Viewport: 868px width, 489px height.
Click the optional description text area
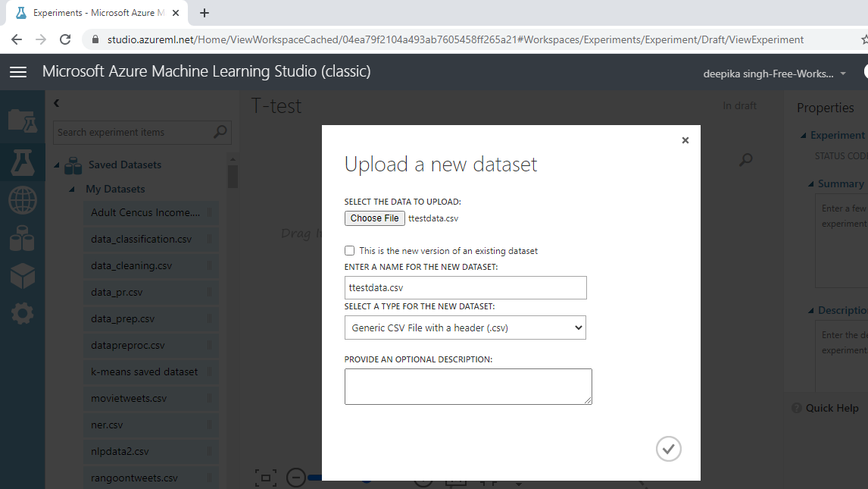click(x=468, y=387)
